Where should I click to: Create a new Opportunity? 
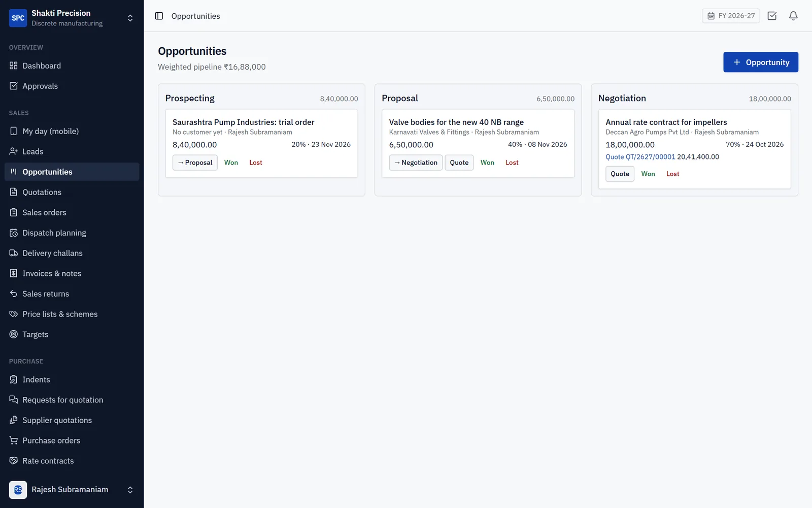click(x=760, y=62)
